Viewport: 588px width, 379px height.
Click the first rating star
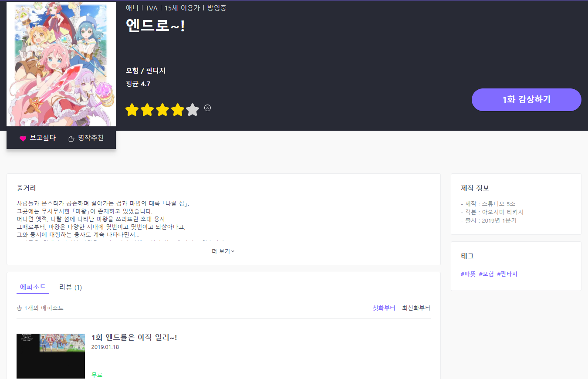(x=132, y=110)
